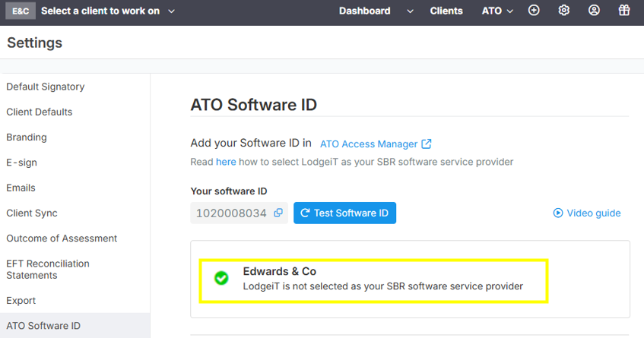The width and height of the screenshot is (644, 338).
Task: Go to Dashboard in the top navigation
Action: click(x=364, y=11)
